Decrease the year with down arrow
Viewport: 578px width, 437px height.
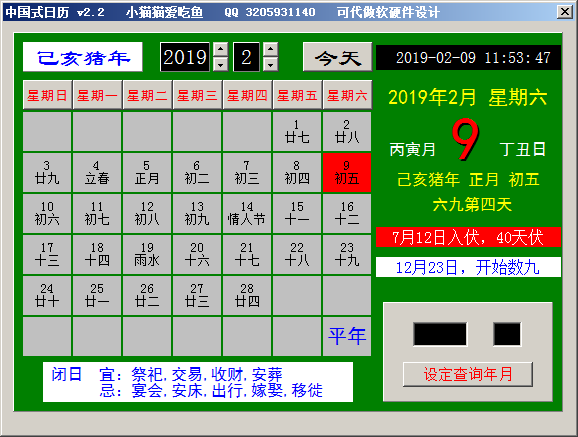coord(220,64)
